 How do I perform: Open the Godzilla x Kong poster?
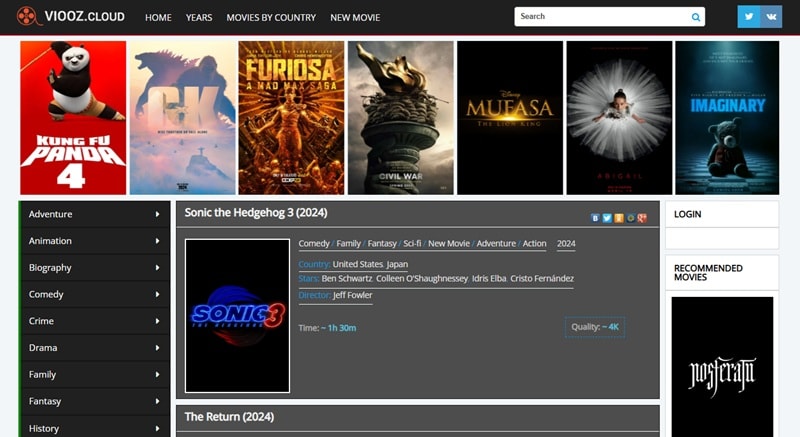[x=183, y=118]
